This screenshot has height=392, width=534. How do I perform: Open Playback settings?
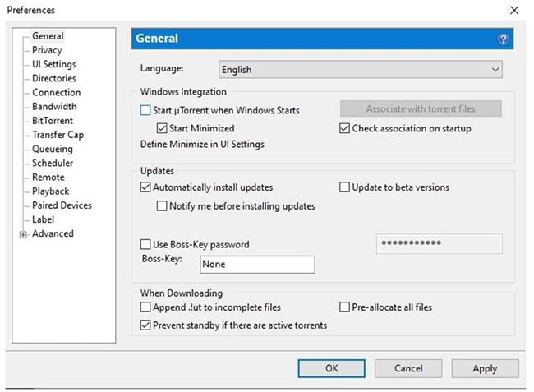[50, 191]
